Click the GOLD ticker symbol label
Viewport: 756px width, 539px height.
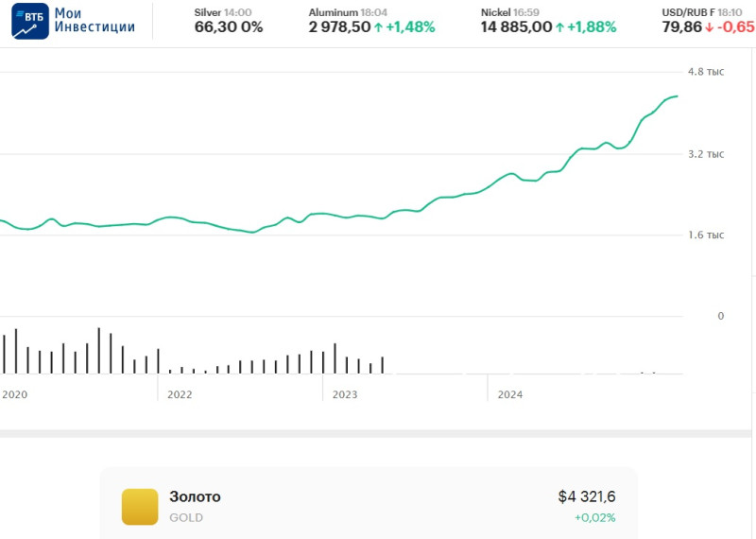[186, 517]
